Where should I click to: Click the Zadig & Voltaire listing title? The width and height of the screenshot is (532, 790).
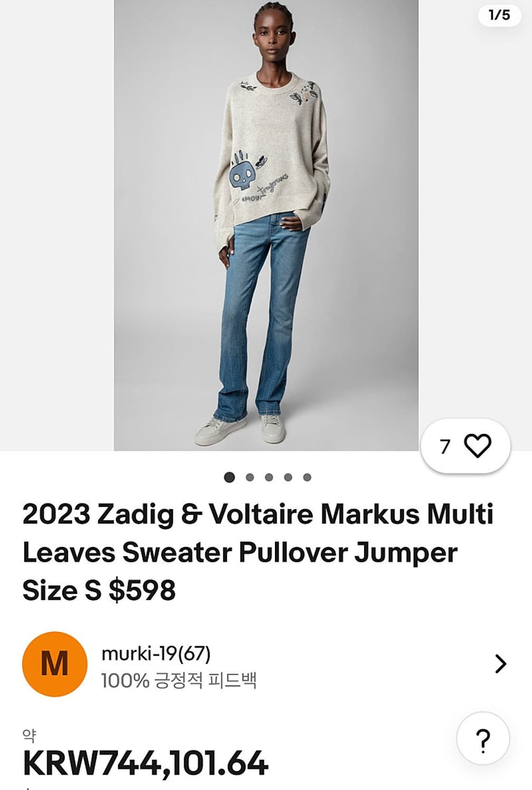258,552
